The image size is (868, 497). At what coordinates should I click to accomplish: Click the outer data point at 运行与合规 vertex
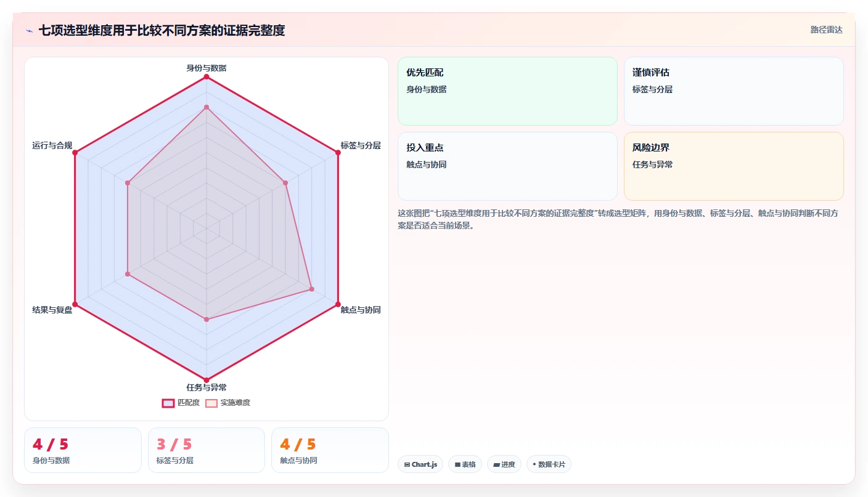click(x=75, y=153)
